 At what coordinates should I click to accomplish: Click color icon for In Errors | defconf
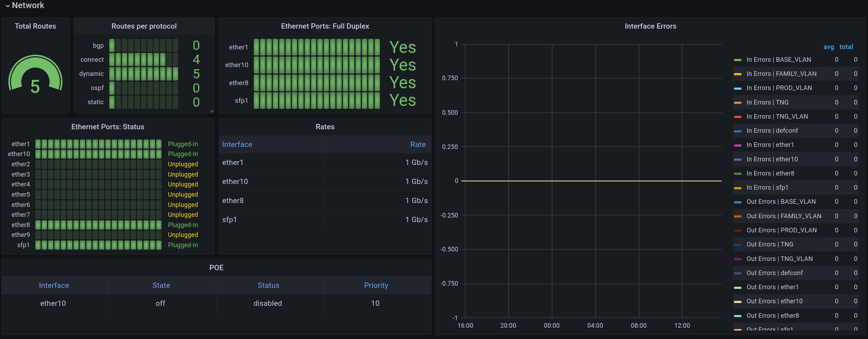click(x=738, y=131)
